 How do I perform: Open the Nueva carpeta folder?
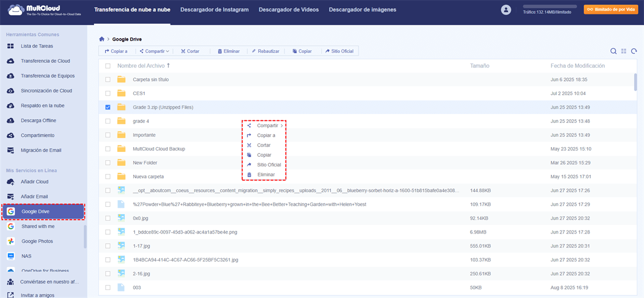[148, 176]
